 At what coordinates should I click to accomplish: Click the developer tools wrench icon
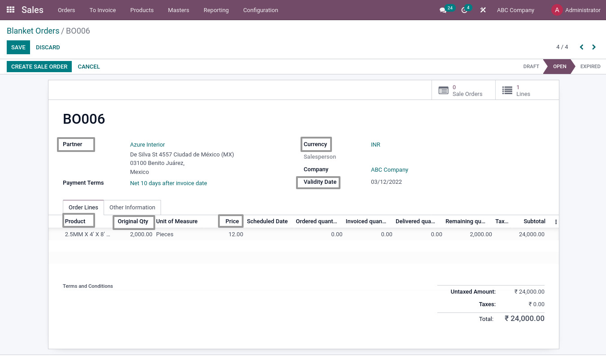point(483,10)
